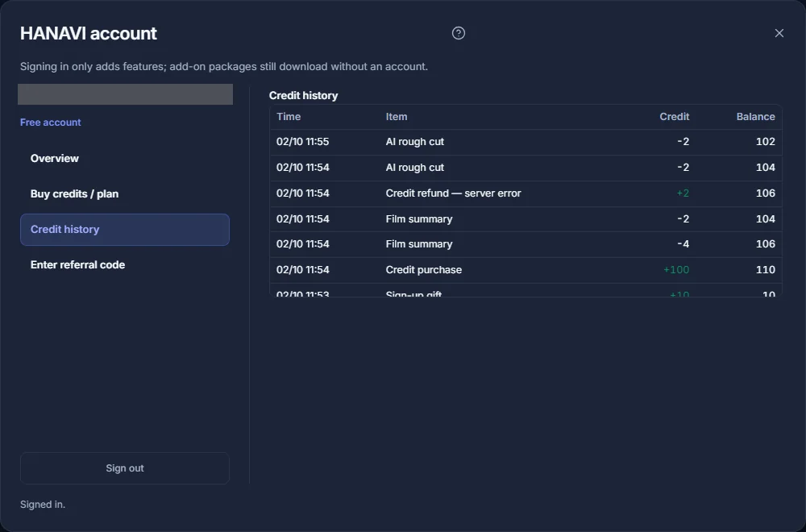Image resolution: width=806 pixels, height=532 pixels.
Task: Click the balance value 102
Action: click(765, 142)
